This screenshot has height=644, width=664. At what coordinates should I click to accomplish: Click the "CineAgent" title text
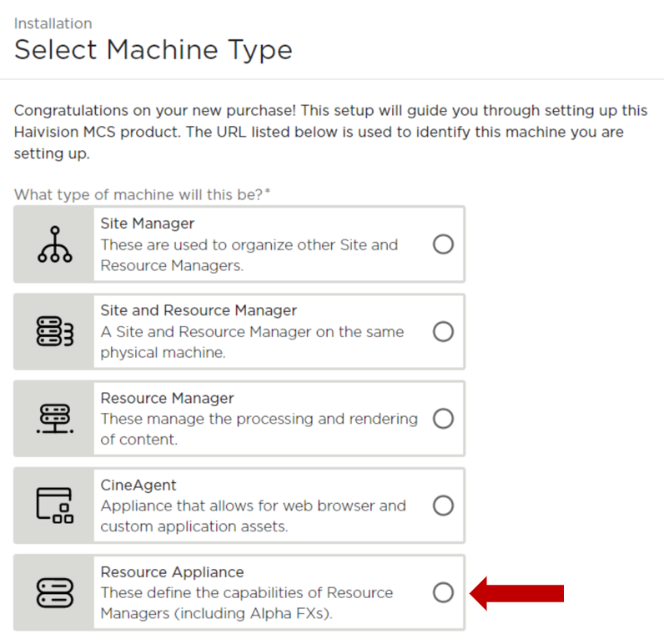click(138, 485)
